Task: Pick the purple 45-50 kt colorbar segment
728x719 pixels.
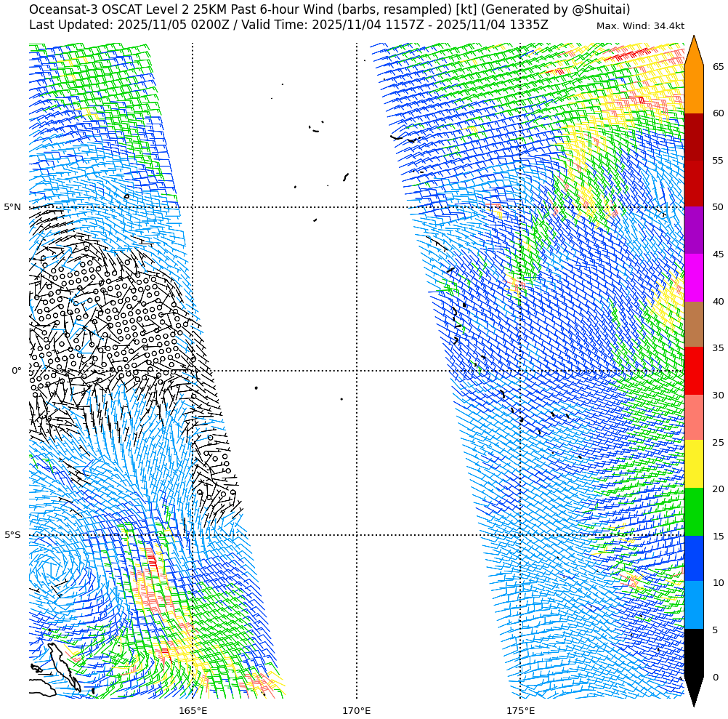Action: coord(694,230)
